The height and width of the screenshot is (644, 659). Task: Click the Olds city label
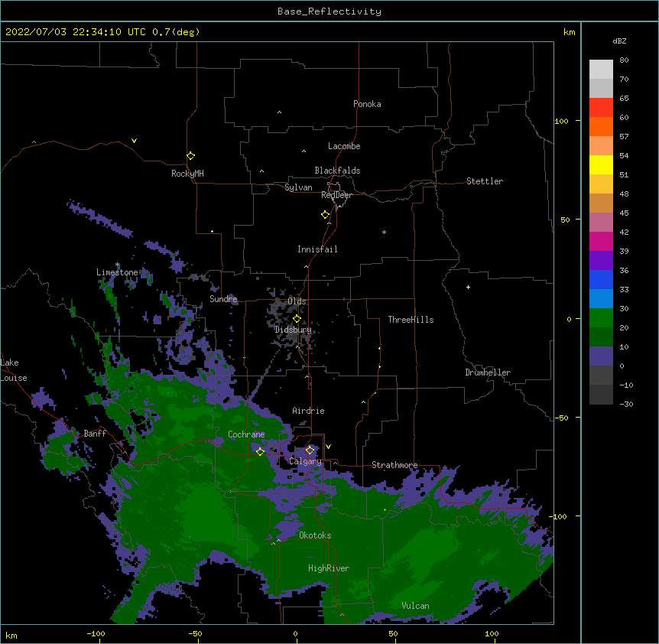[x=297, y=301]
